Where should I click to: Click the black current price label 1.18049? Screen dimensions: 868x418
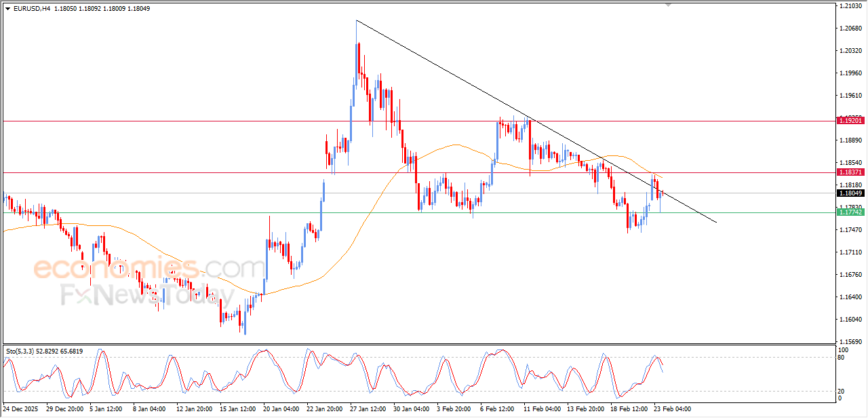pyautogui.click(x=850, y=193)
